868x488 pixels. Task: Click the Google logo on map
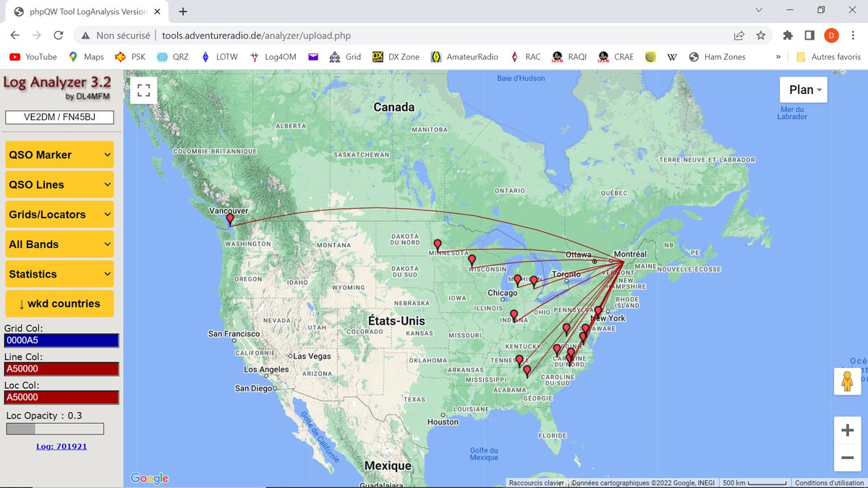149,478
